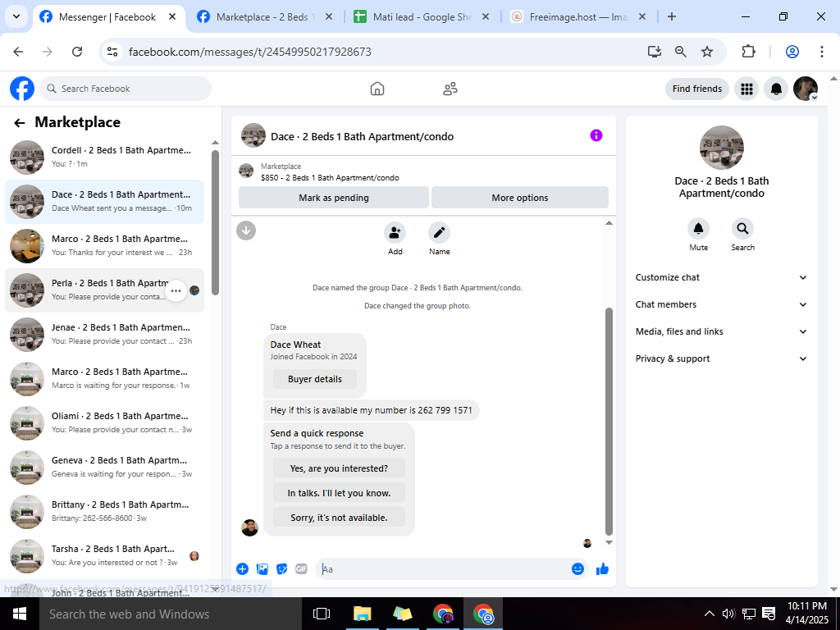
Task: Open Cordell conversation in list
Action: (104, 157)
